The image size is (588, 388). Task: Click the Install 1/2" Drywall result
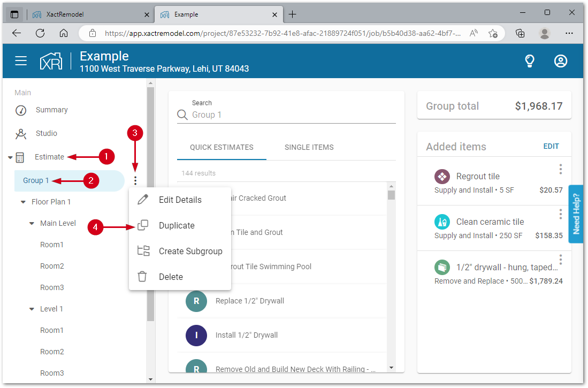tap(246, 335)
